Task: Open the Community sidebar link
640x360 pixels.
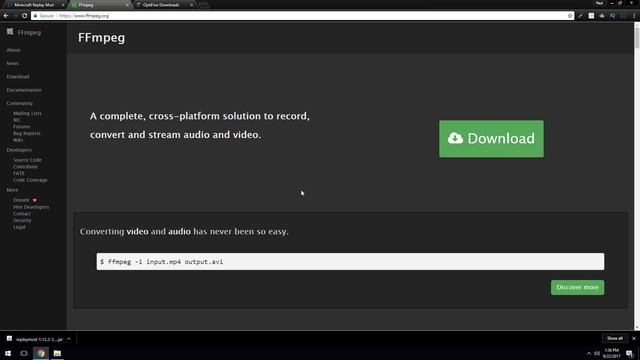Action: (x=20, y=103)
